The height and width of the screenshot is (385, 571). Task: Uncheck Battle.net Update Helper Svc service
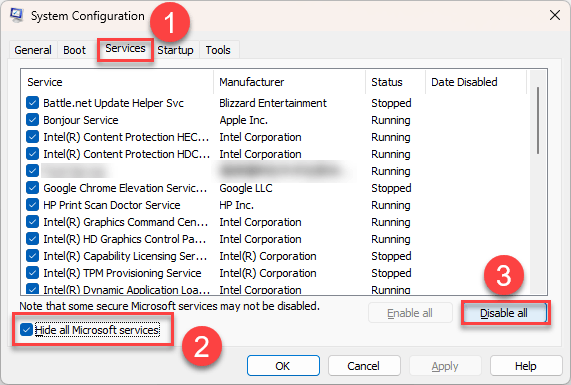(x=32, y=103)
